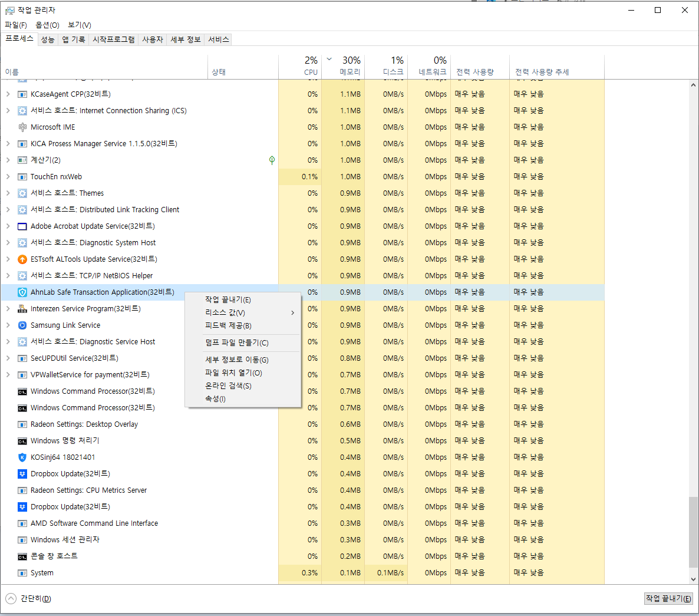Screen dimensions: 699x616
Task: Click the TouchEn nxWeb process icon
Action: pos(22,176)
